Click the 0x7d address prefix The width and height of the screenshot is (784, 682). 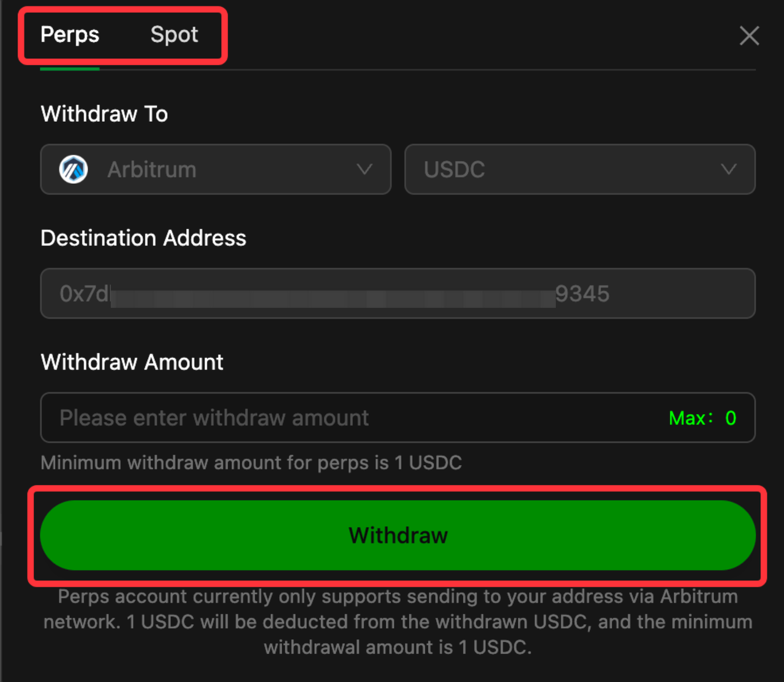(85, 294)
